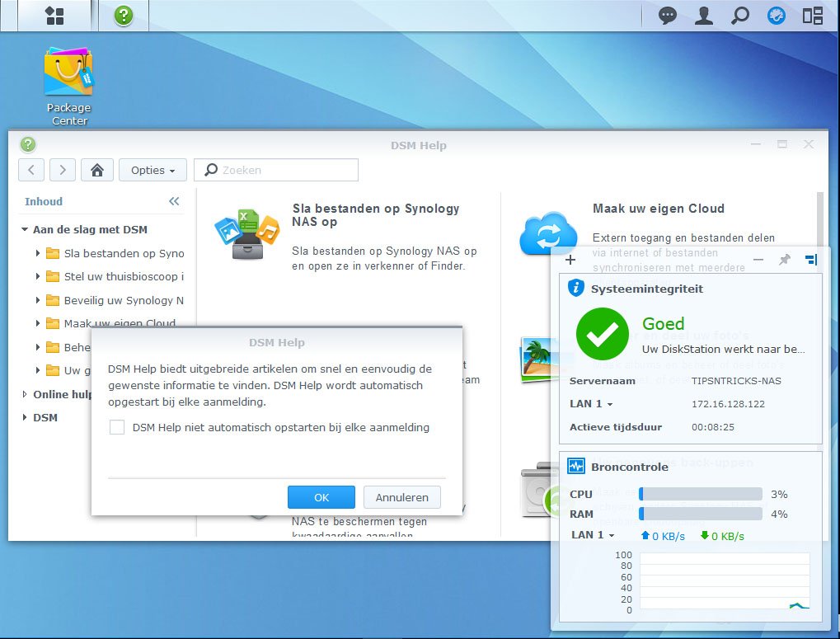This screenshot has height=639, width=840.
Task: Expand Sla bestanden op Syno tree node
Action: click(x=37, y=253)
